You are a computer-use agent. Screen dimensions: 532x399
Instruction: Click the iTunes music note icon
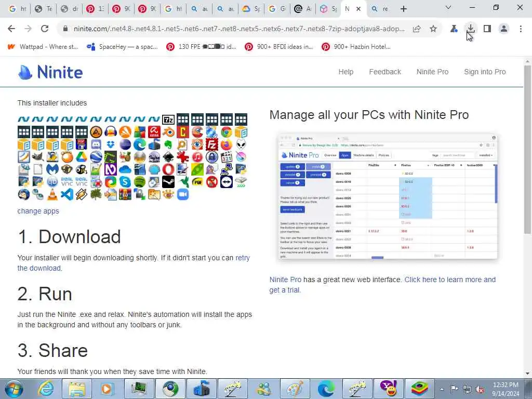coord(197,157)
